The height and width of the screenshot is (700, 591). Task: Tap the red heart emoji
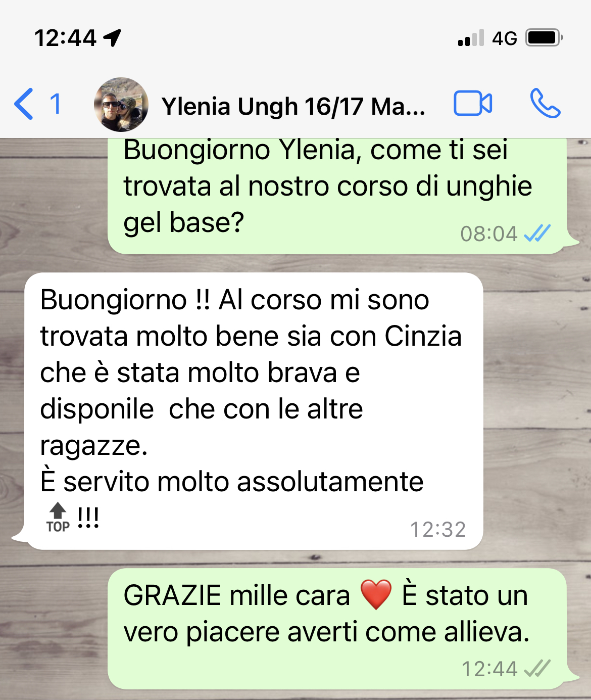pos(376,595)
